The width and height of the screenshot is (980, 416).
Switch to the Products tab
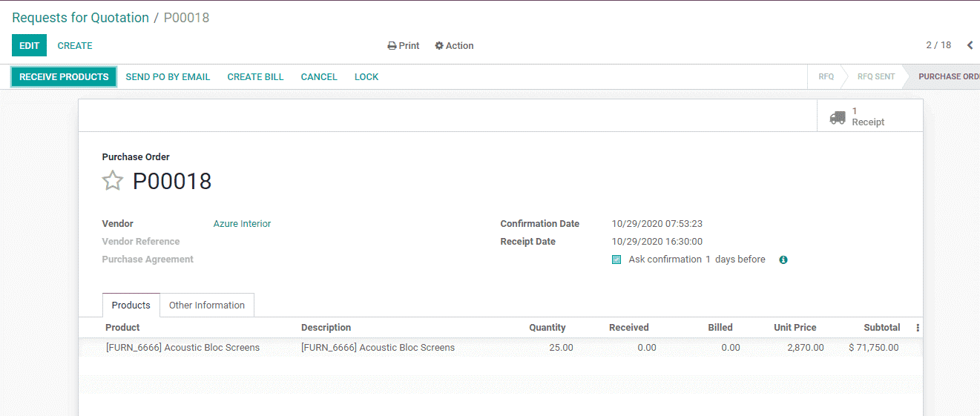[131, 306]
